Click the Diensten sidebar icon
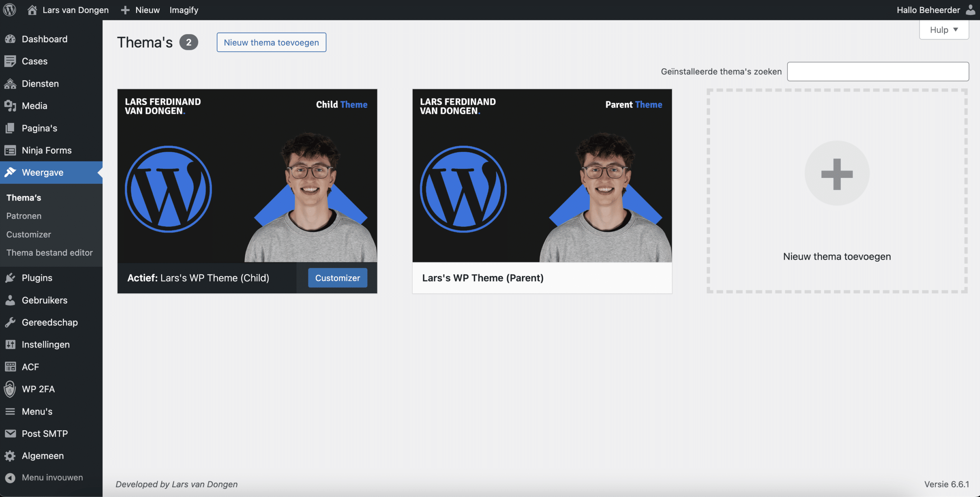 10,84
